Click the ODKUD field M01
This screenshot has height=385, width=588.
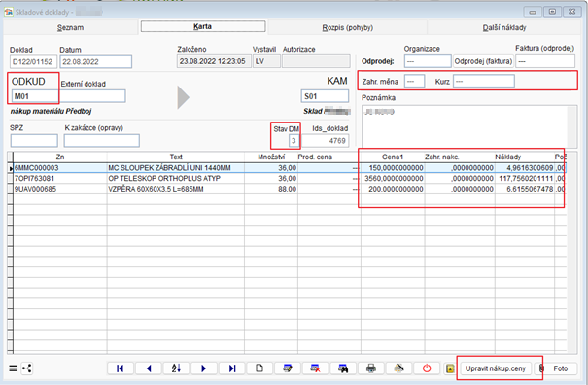[34, 96]
